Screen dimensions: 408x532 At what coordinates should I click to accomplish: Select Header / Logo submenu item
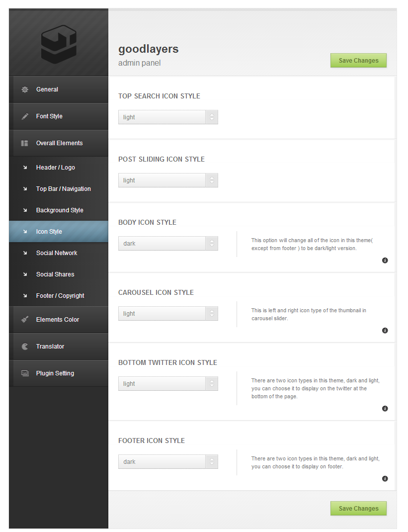coord(55,168)
